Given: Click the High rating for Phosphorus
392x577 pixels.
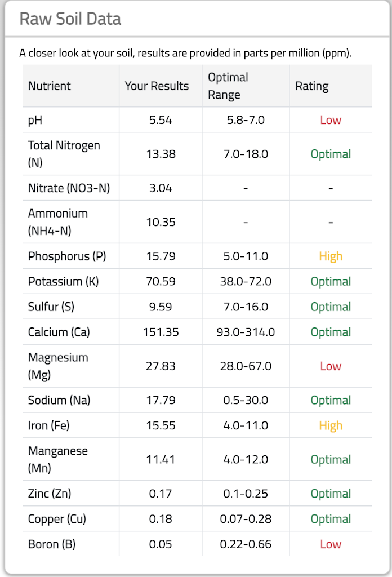Looking at the screenshot, I should tap(331, 256).
